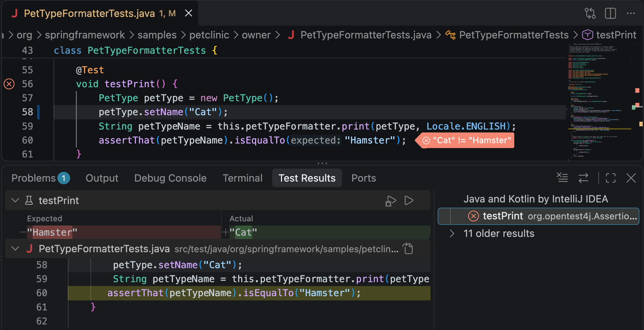Image resolution: width=644 pixels, height=330 pixels.
Task: Click the 'springframework' breadcrumb segment
Action: [85, 35]
